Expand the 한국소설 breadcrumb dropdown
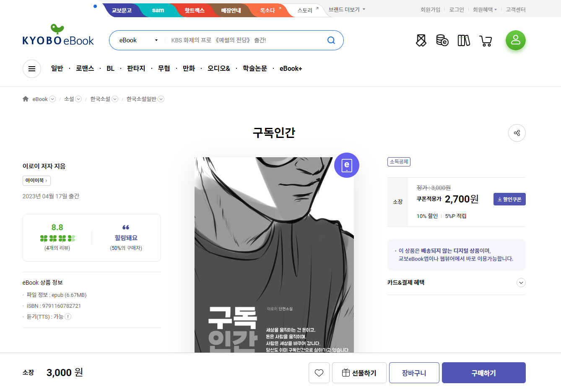The height and width of the screenshot is (392, 561). tap(115, 99)
